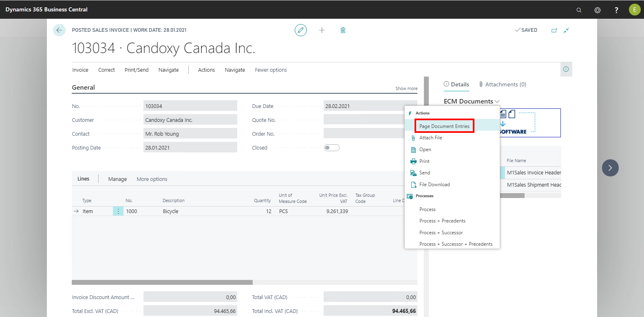
Task: Click the pencil edit icon
Action: [301, 30]
